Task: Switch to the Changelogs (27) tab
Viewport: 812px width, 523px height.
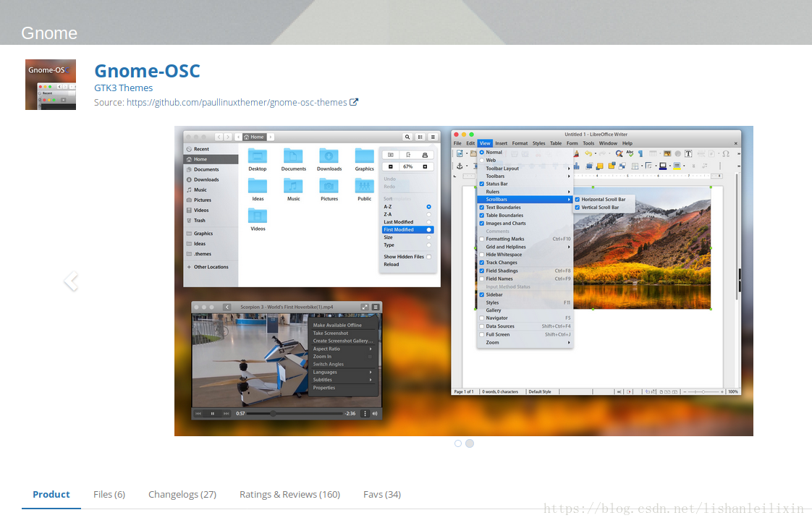Action: click(182, 495)
